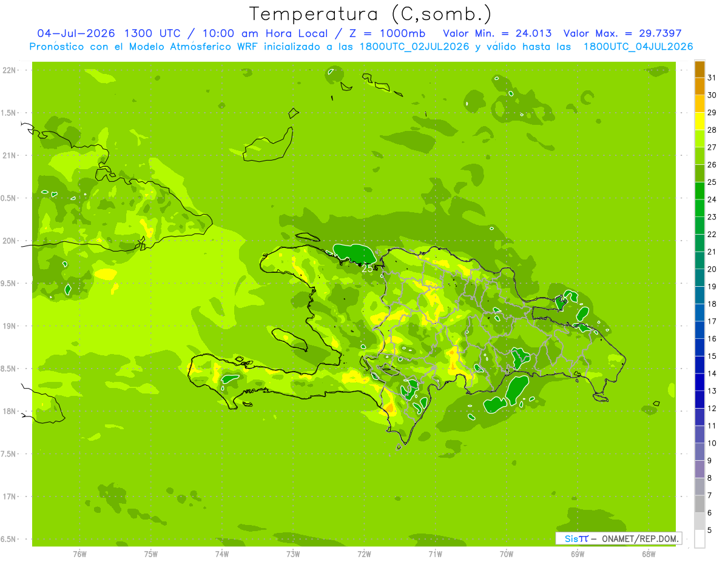728x562 pixels.
Task: Click the title "Temperatura (C,somb.)"
Action: point(370,14)
